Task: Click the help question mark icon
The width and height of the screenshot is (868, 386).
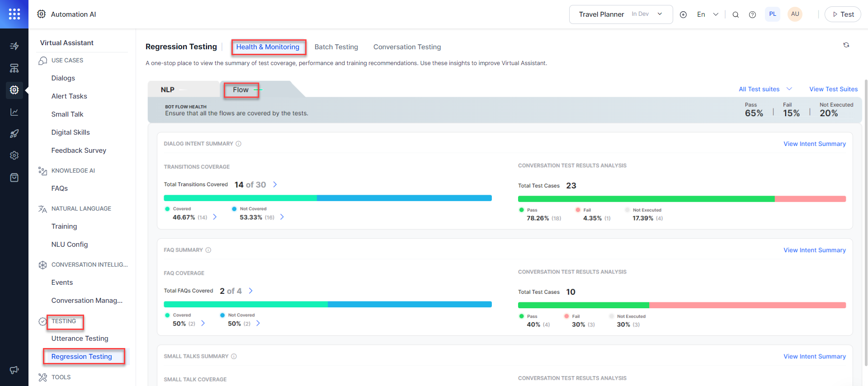Action: tap(752, 14)
